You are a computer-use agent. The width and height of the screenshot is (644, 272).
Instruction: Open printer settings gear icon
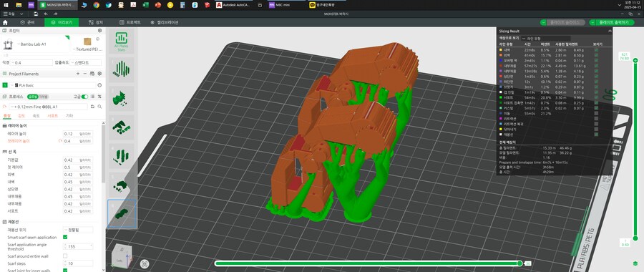99,30
